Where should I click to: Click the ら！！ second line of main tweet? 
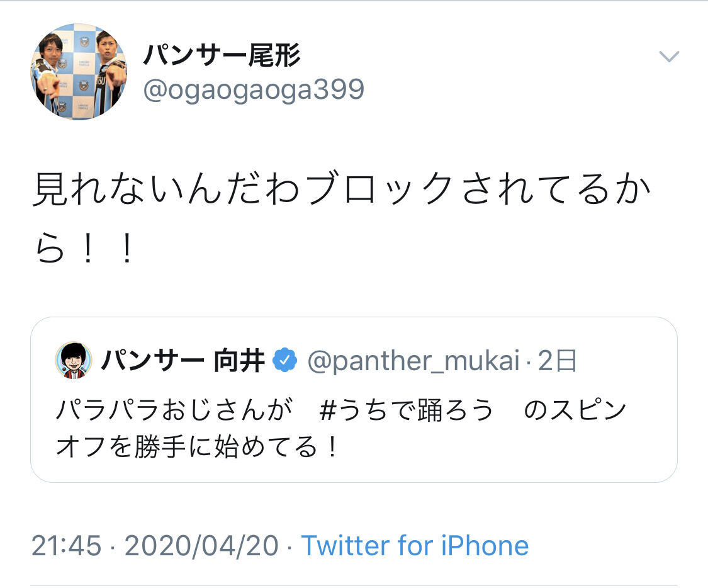pos(85,252)
